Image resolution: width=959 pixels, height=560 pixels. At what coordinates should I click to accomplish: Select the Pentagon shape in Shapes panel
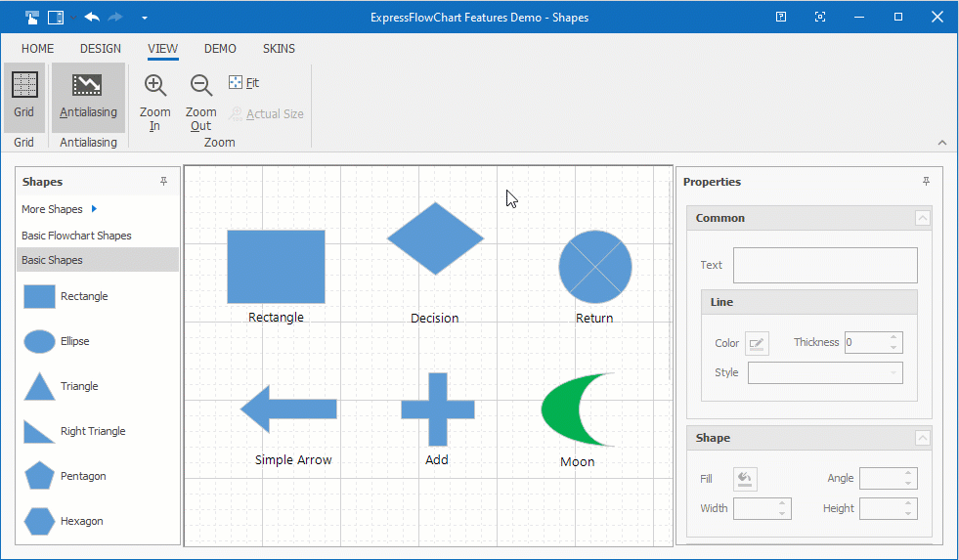[39, 476]
